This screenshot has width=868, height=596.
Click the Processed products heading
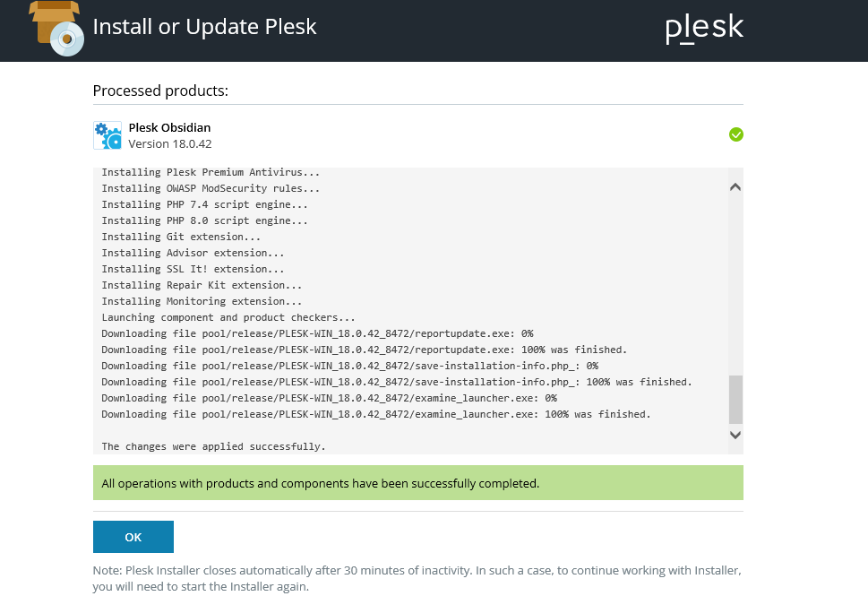[x=160, y=91]
